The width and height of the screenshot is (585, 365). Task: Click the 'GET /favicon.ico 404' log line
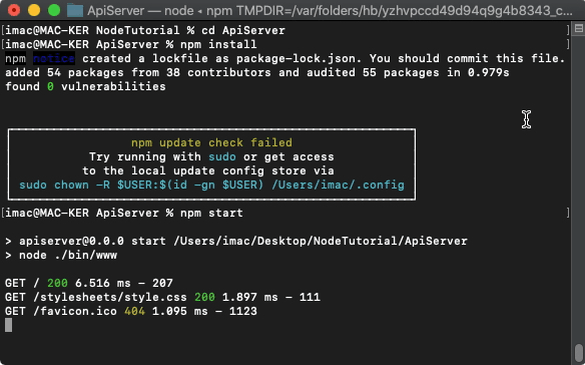point(131,311)
